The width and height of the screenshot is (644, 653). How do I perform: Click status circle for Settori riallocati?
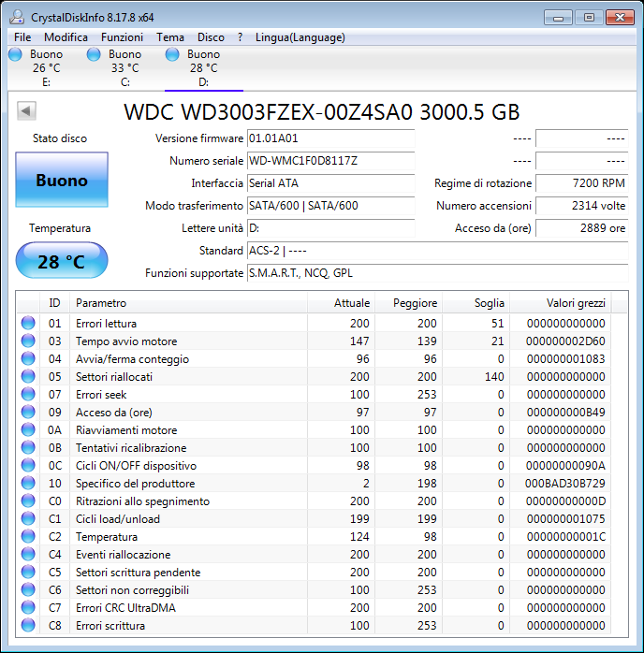[28, 376]
